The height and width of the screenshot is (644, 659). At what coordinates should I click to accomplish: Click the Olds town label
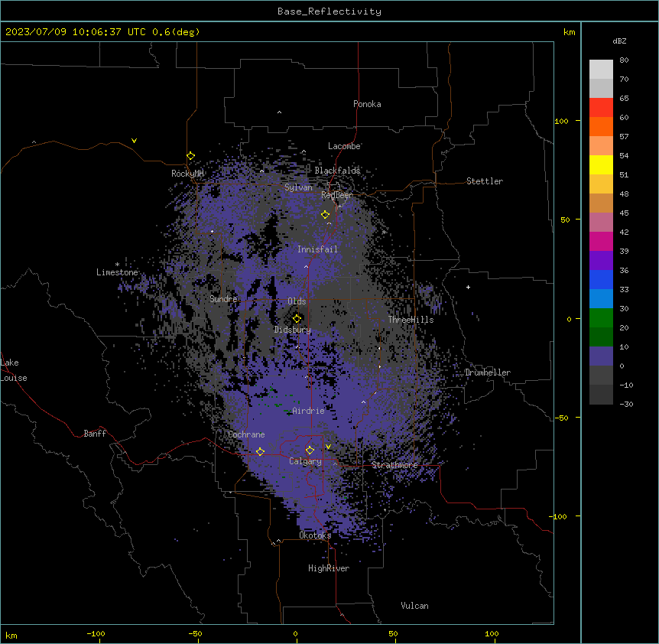(x=297, y=301)
